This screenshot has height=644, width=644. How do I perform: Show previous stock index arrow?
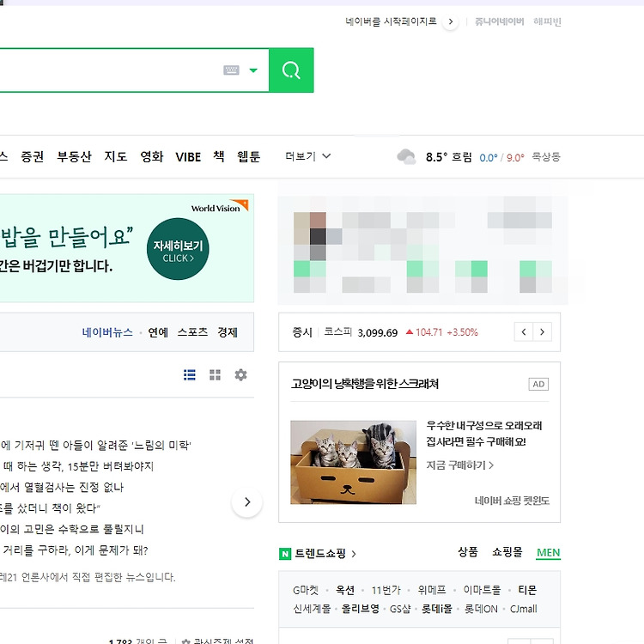524,331
